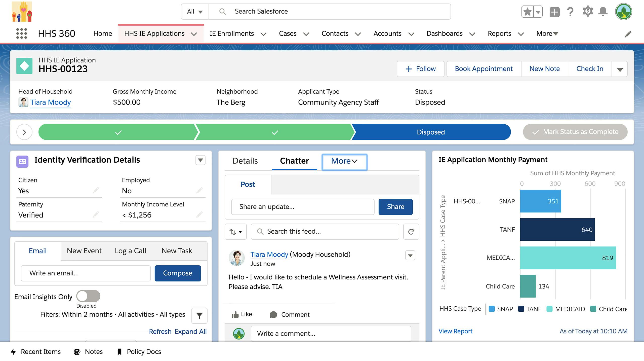644x361 pixels.
Task: Click the Notes icon in the bottom bar
Action: [x=76, y=351]
